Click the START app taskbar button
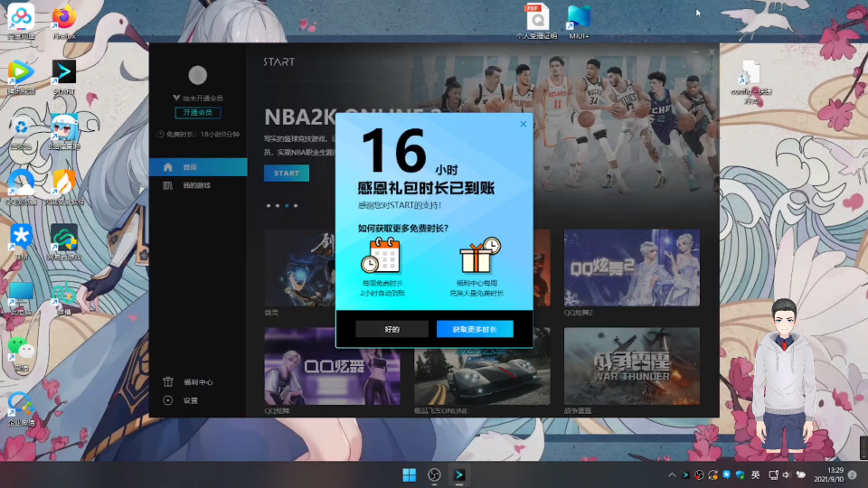 [459, 474]
